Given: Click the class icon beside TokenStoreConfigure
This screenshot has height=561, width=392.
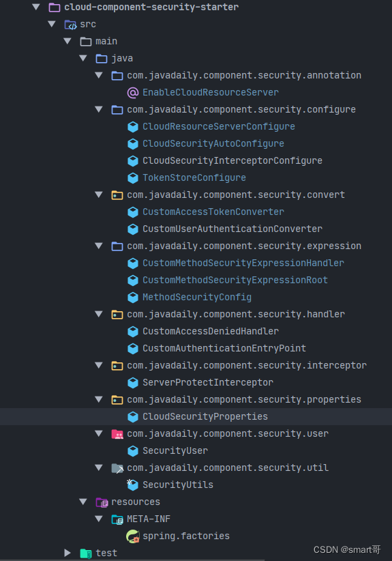Looking at the screenshot, I should click(x=133, y=178).
